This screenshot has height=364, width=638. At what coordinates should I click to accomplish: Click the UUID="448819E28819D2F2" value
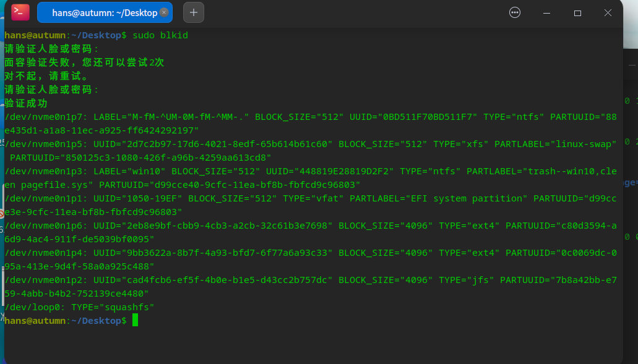click(x=330, y=171)
